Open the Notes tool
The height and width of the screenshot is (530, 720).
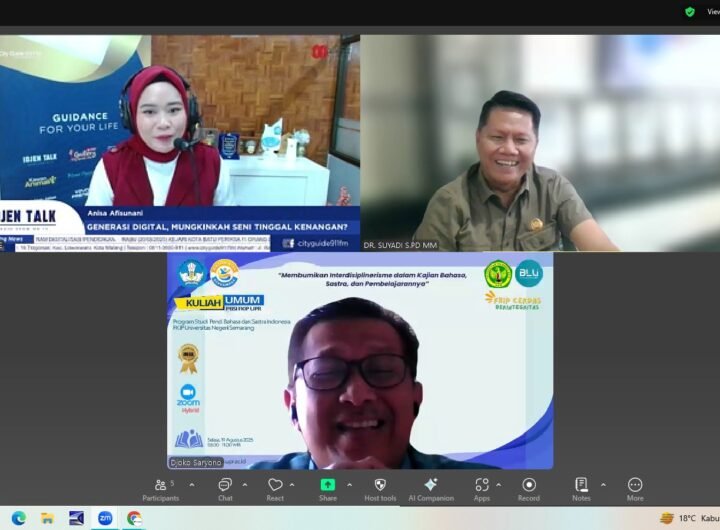(x=581, y=490)
